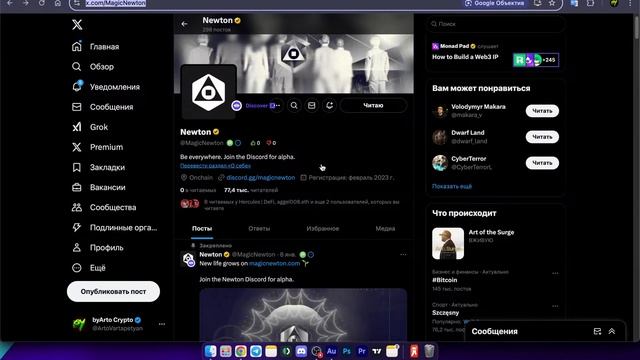Expand the Ещё more menu
The width and height of the screenshot is (640, 360).
point(89,268)
